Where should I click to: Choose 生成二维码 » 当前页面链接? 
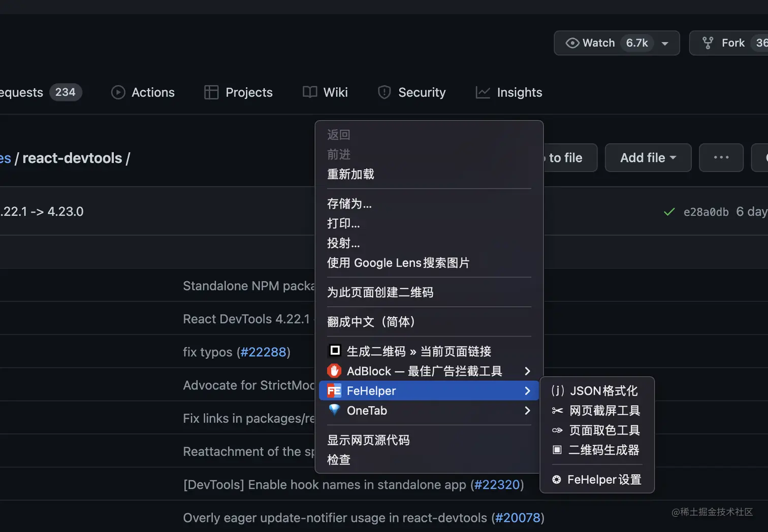point(429,351)
